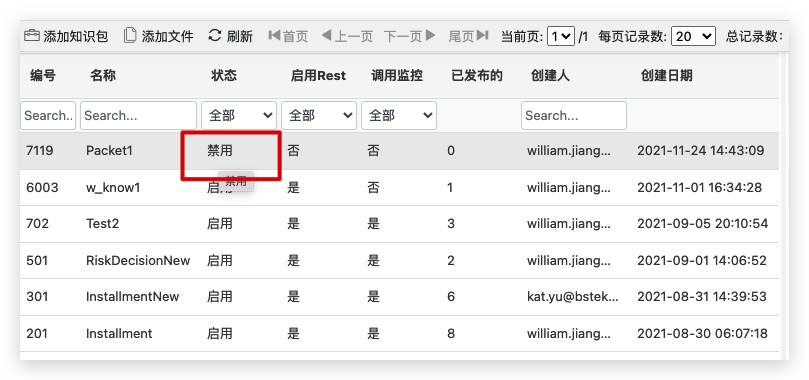
Task: Click the 创建人 search input field
Action: click(x=574, y=115)
